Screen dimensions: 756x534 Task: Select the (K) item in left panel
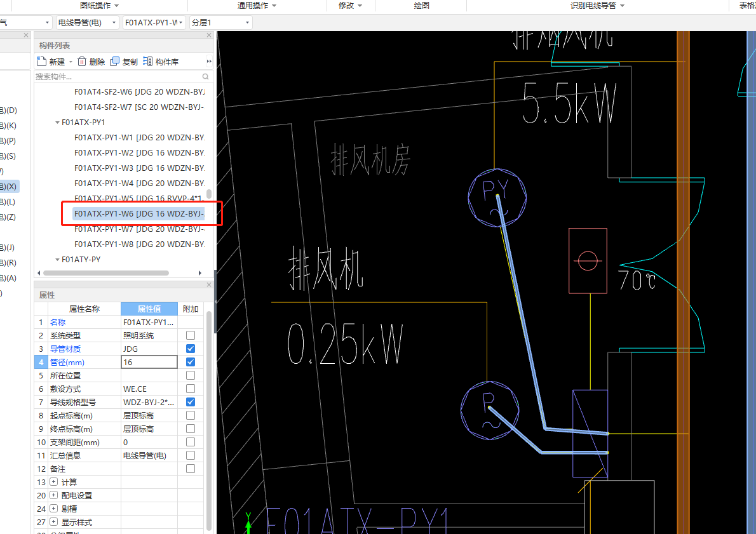[9, 125]
